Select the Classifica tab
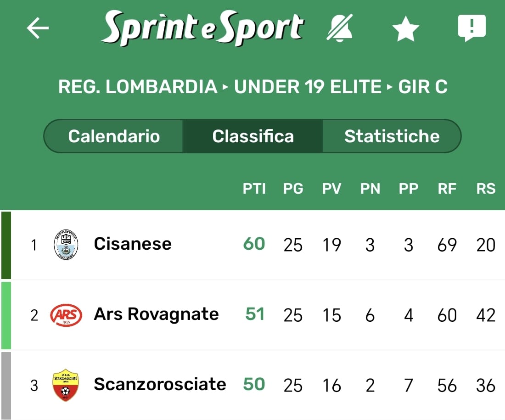This screenshot has height=420, width=505. (253, 136)
